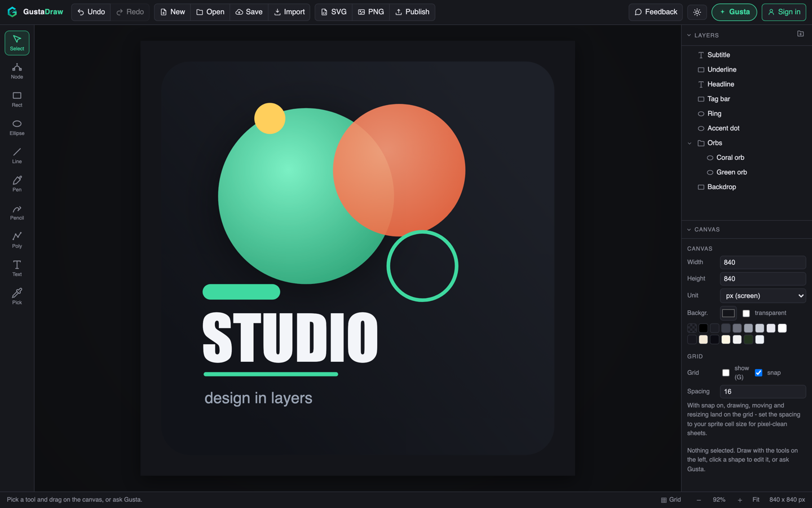This screenshot has height=508, width=812.
Task: Pick the dark green swatch
Action: coord(748,340)
